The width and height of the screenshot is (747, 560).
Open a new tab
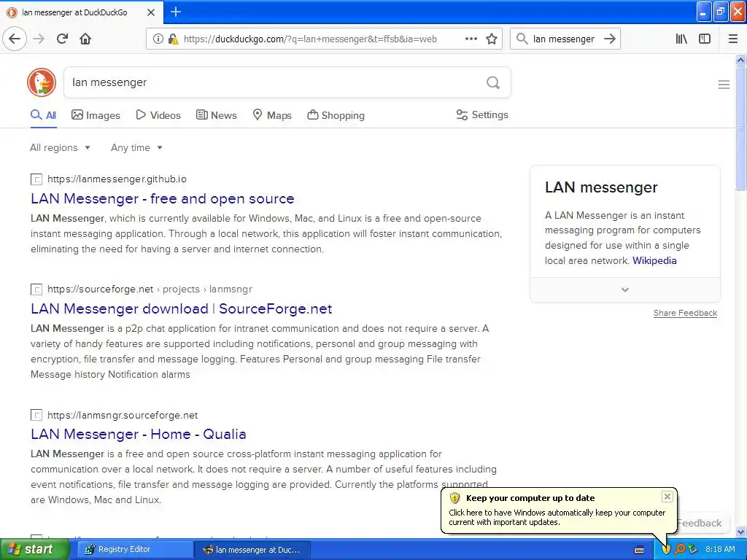175,12
